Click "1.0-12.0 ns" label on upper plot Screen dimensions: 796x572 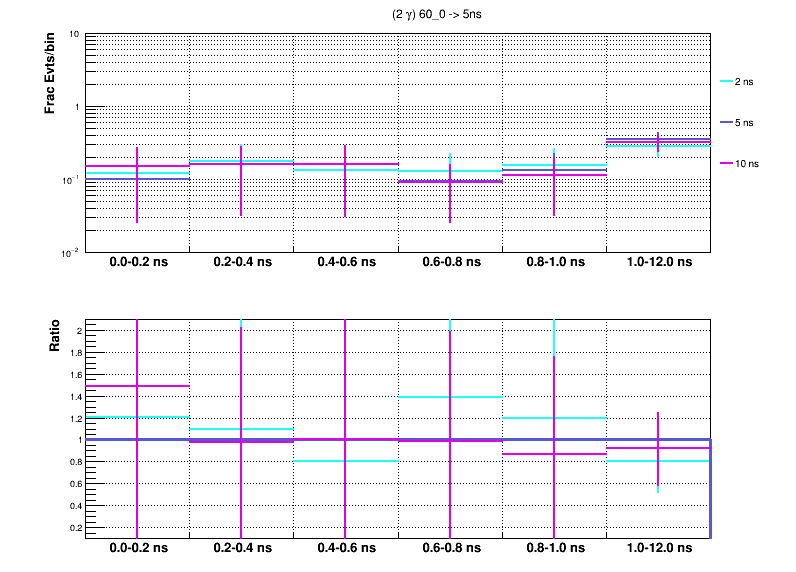[657, 262]
